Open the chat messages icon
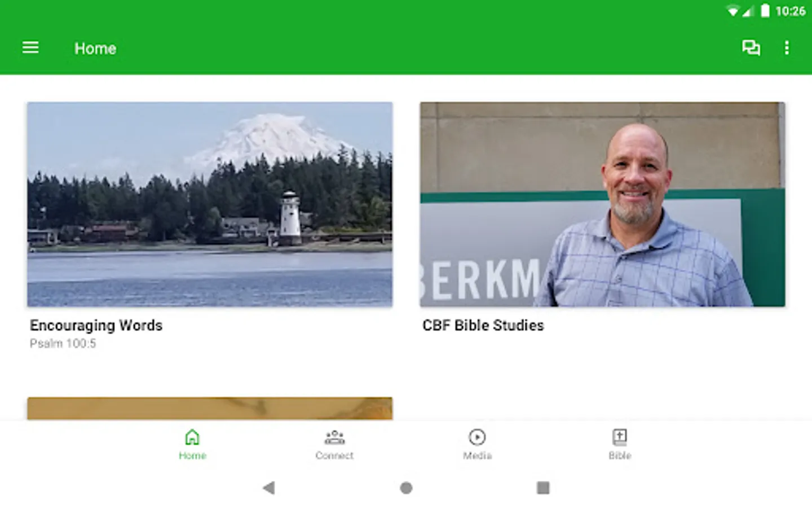 (751, 47)
